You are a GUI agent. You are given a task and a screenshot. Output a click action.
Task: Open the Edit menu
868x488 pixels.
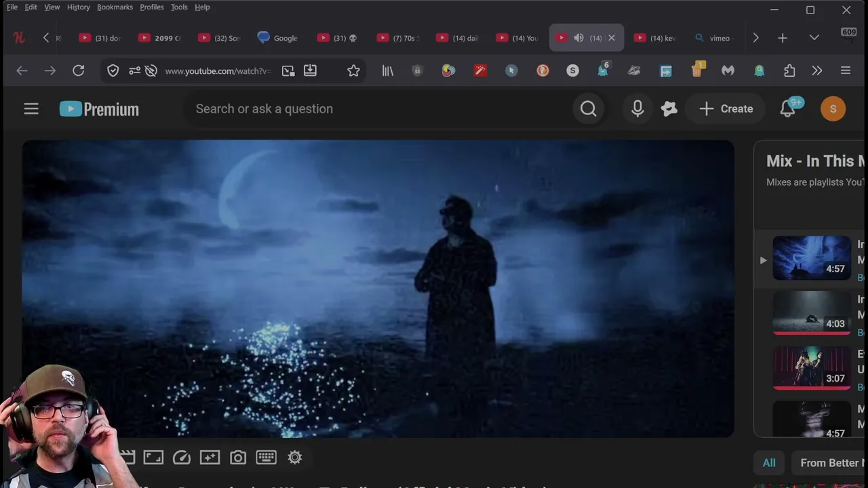point(31,7)
